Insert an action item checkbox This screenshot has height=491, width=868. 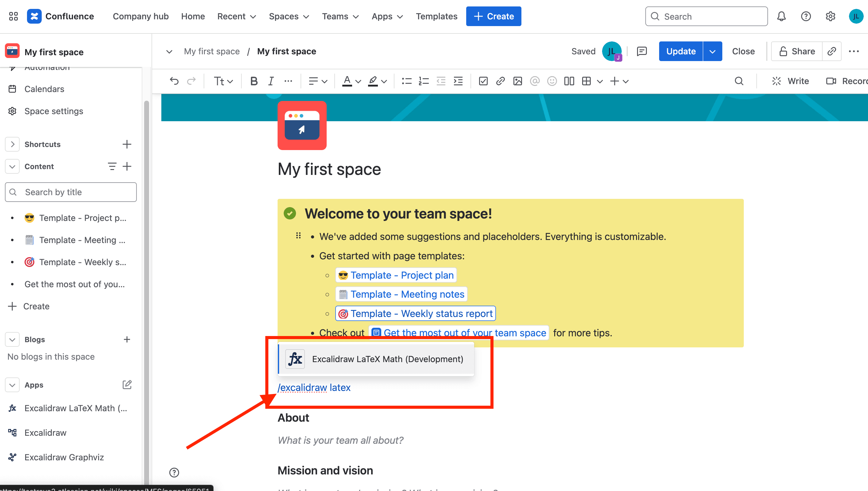click(x=483, y=81)
